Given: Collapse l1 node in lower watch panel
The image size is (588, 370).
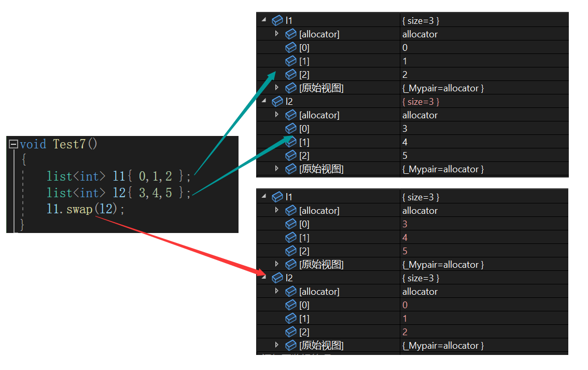Looking at the screenshot, I should point(264,196).
